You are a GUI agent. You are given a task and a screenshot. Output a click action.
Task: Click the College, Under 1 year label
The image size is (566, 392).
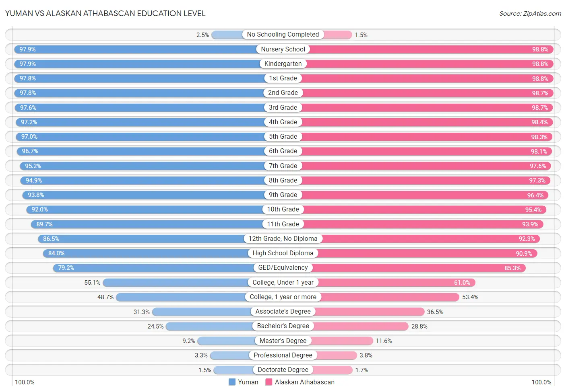coord(283,282)
